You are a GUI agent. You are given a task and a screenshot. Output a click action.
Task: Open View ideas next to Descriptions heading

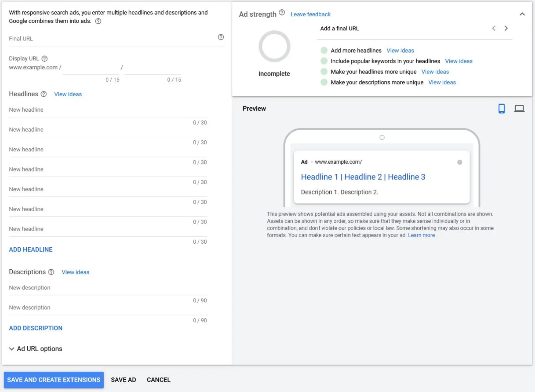[x=76, y=272]
